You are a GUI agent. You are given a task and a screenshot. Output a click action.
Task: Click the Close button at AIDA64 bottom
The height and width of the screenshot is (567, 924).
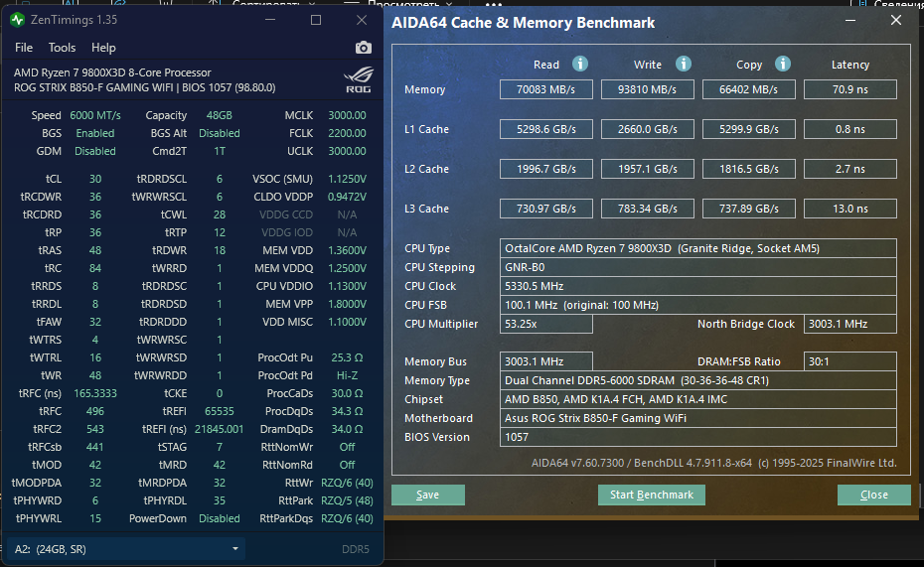tap(873, 495)
